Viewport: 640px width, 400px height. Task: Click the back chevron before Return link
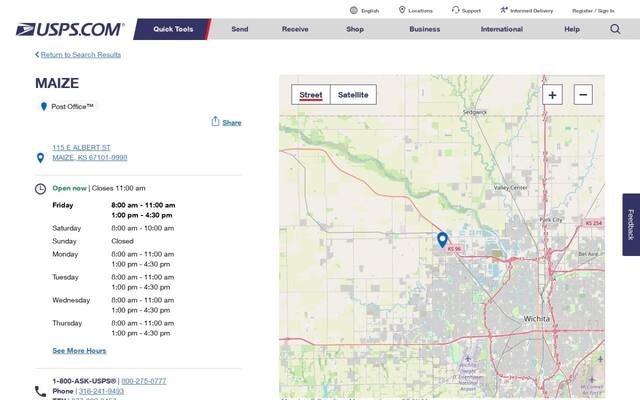click(37, 54)
